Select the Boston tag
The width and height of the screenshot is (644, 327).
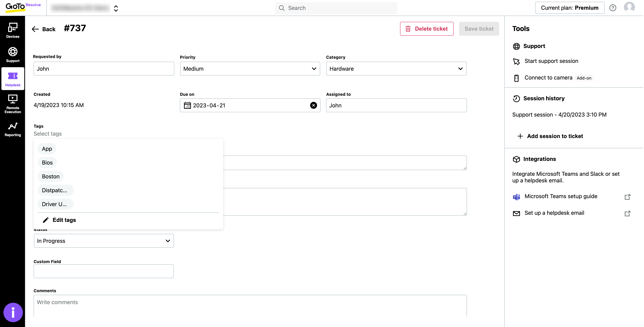(x=50, y=176)
